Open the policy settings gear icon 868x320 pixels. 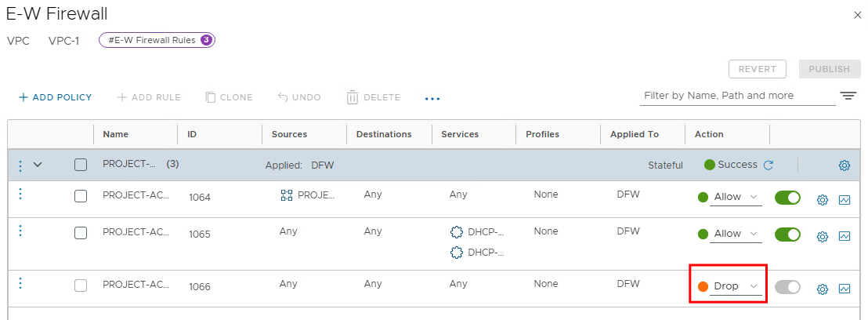[844, 165]
